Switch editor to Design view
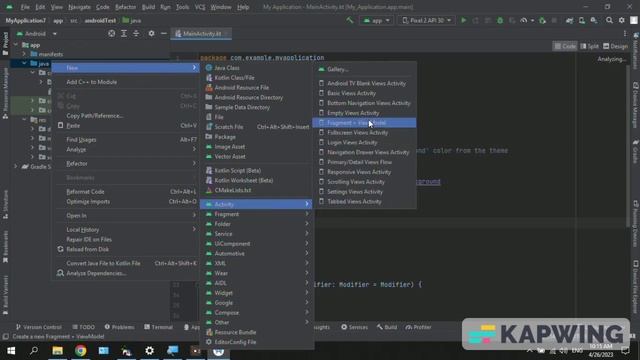Screen dimensions: 640x360 pyautogui.click(x=616, y=46)
